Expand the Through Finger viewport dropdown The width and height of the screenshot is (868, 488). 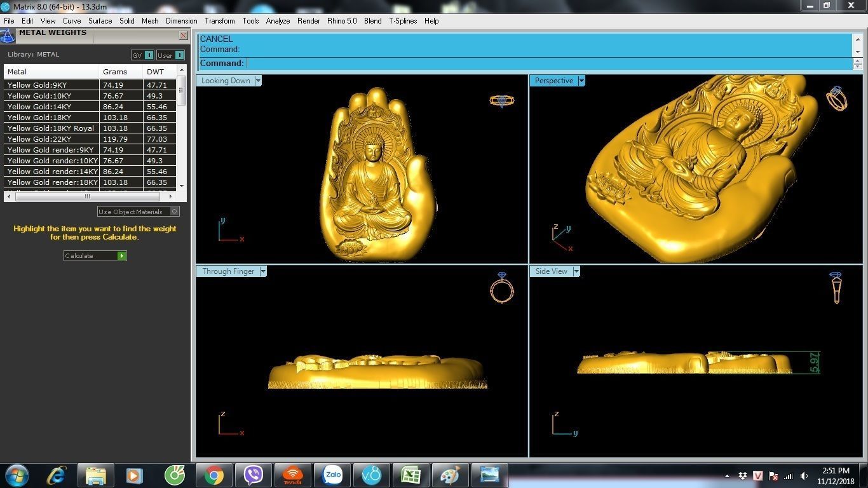pos(263,271)
